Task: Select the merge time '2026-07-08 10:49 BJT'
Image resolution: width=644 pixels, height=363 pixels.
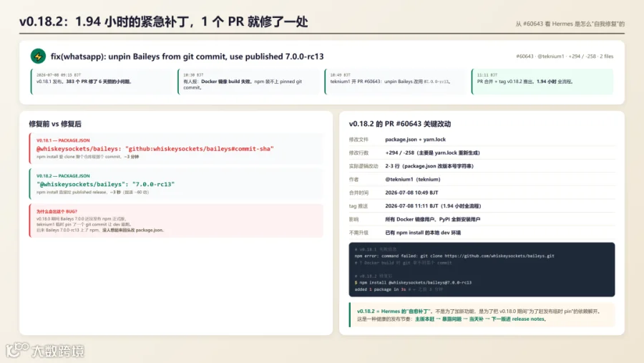Action: 411,193
